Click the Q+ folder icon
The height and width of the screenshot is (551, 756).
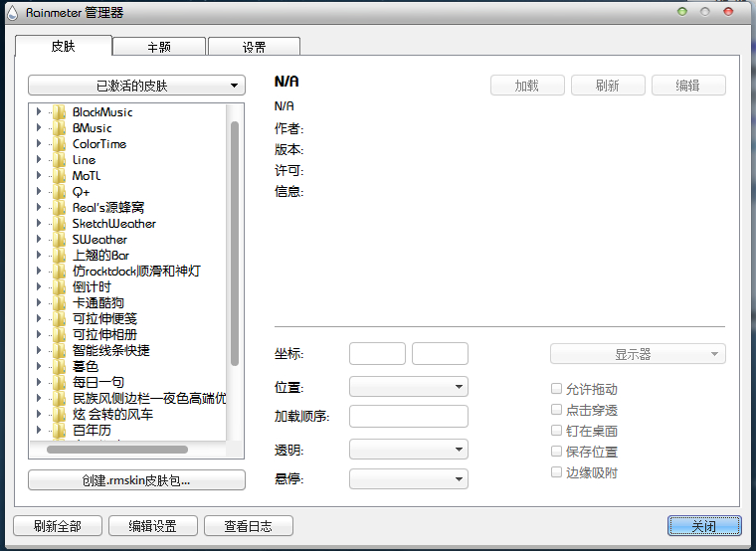[x=59, y=191]
